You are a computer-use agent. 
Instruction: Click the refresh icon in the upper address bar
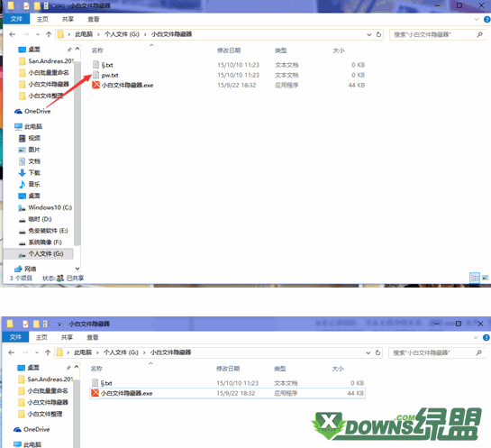point(378,34)
